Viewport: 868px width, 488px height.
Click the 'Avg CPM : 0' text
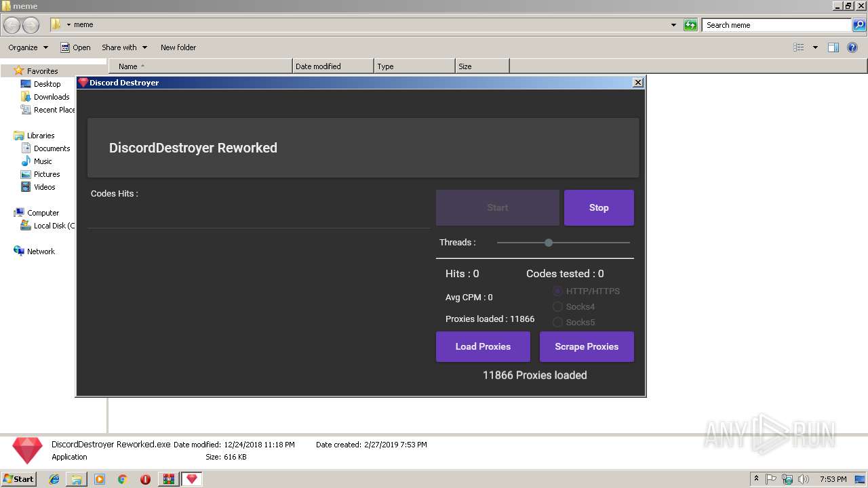click(469, 298)
